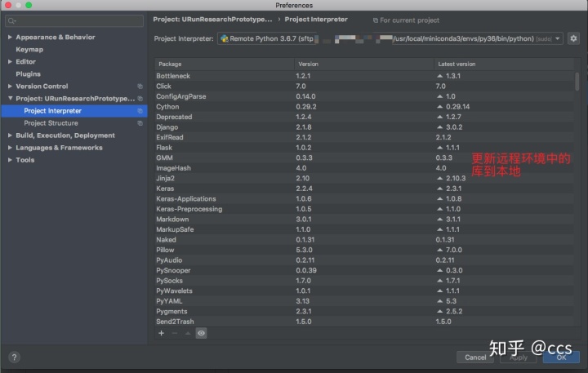Click the OK button

(x=561, y=357)
